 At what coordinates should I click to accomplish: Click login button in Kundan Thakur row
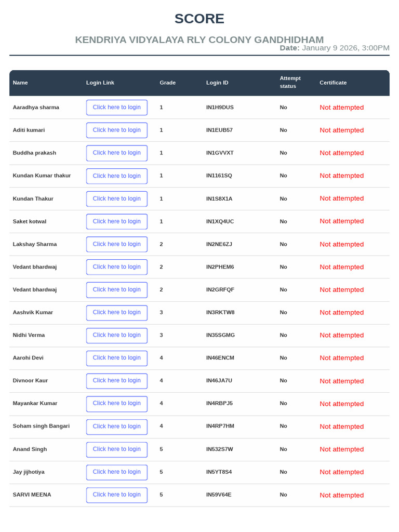(x=117, y=198)
